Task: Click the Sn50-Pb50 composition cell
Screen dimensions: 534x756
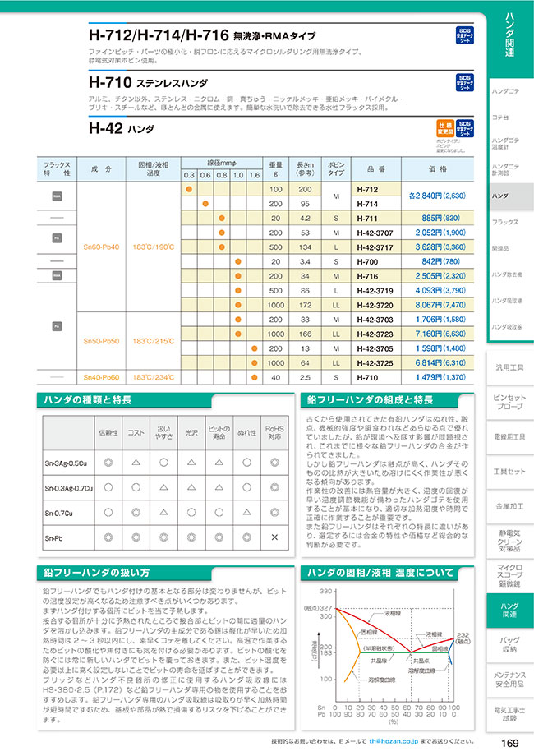Action: (102, 340)
